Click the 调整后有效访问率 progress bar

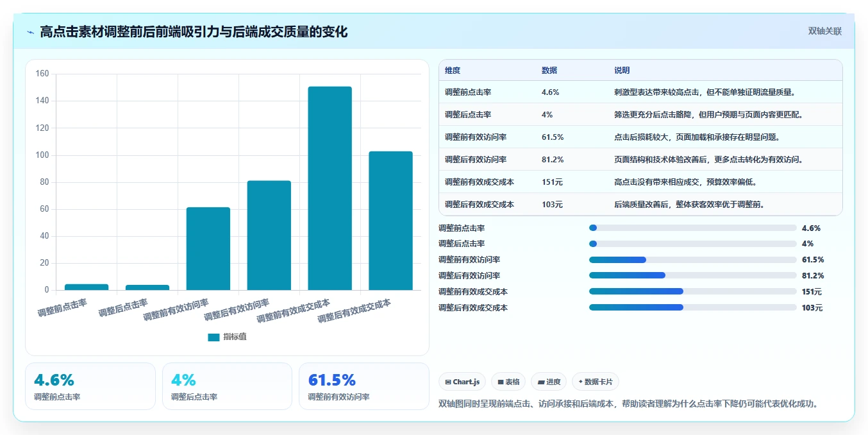[693, 275]
